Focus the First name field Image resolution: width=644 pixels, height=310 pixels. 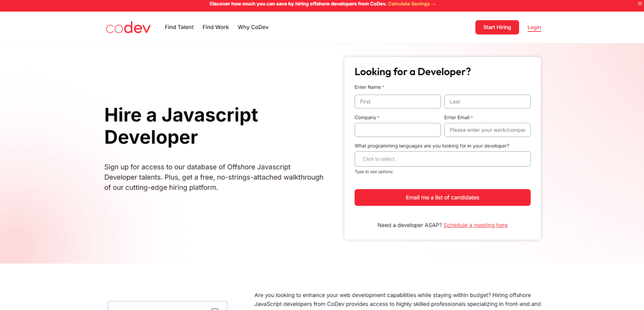397,102
